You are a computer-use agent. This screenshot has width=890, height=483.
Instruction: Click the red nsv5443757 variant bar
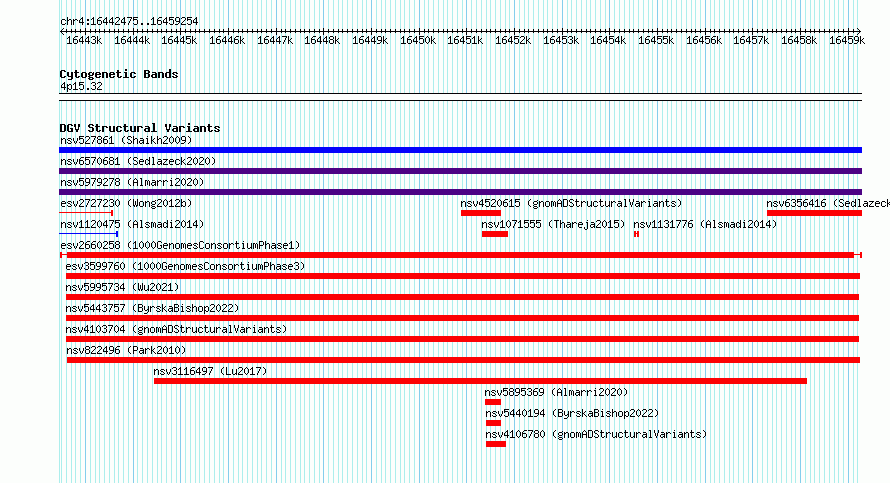463,318
